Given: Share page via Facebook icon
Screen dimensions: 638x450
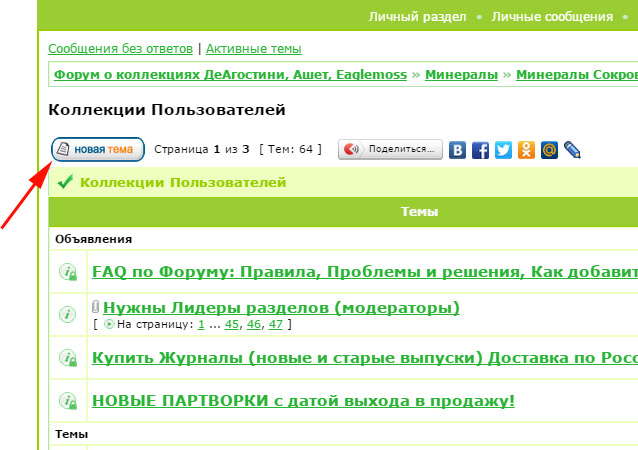Looking at the screenshot, I should [480, 150].
